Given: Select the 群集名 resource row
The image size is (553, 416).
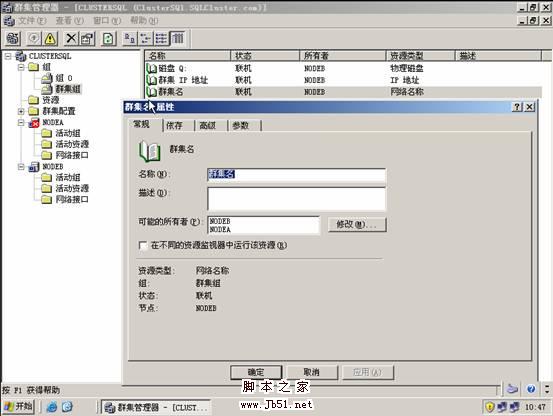Looking at the screenshot, I should [343, 92].
